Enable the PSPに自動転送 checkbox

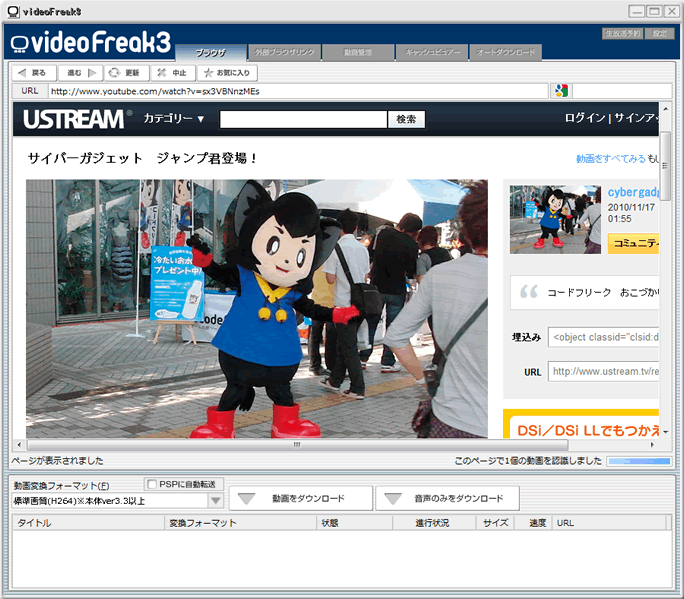[x=152, y=484]
